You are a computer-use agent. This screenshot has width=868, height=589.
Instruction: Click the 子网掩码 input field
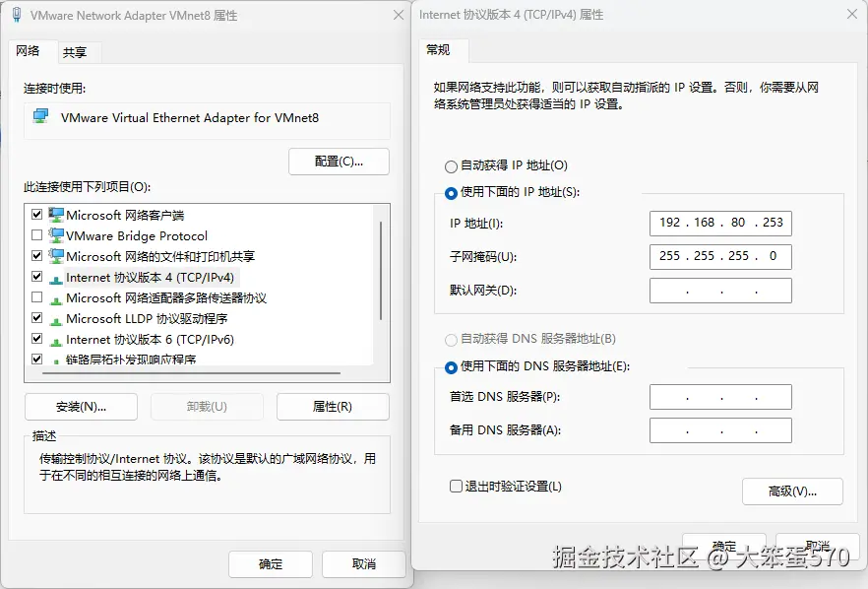click(x=720, y=256)
